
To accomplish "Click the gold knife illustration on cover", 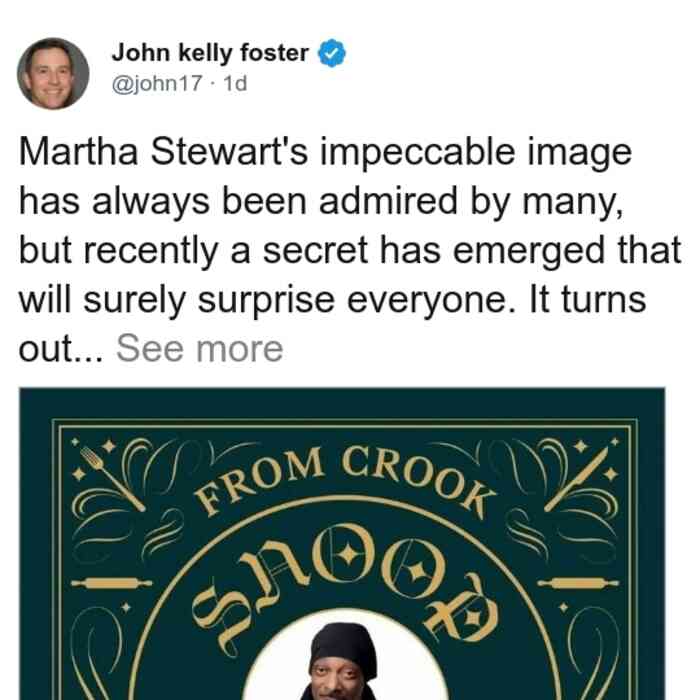I will point(577,480).
